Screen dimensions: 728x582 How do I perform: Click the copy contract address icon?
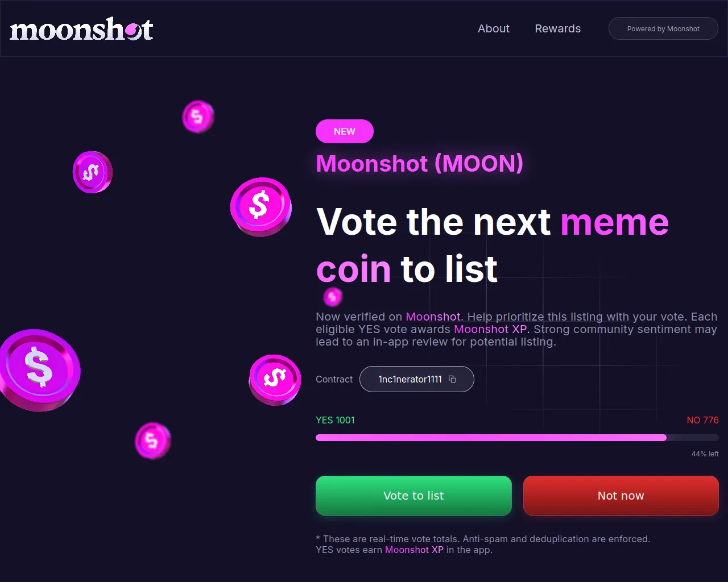coord(452,379)
